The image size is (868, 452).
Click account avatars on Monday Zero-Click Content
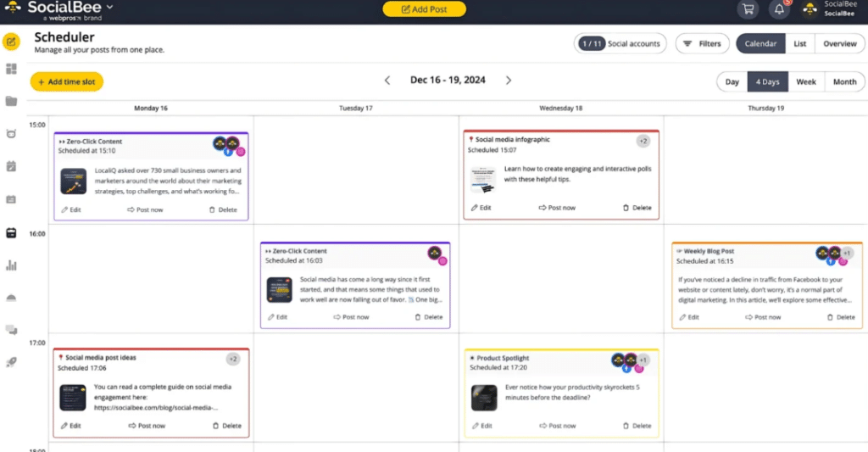[x=229, y=146]
